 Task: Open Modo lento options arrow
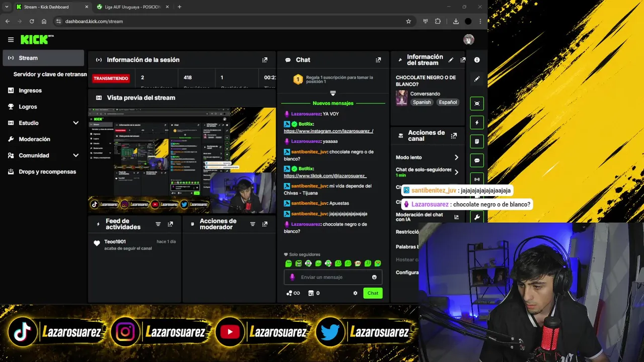point(456,157)
